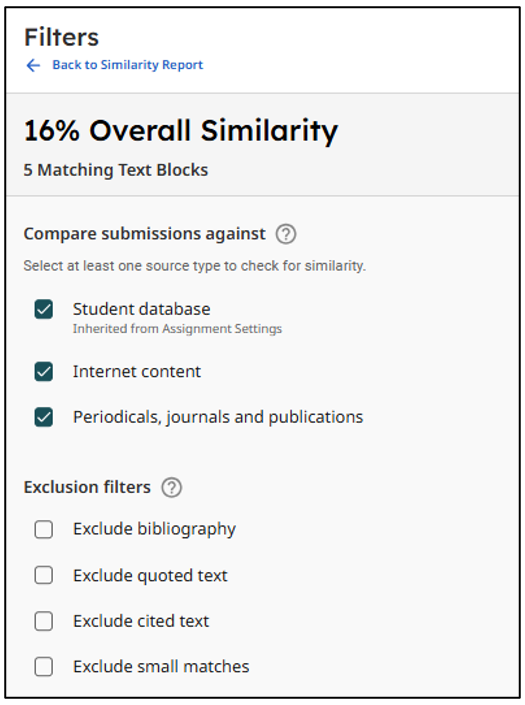
Task: Click the Exclude small matches label text
Action: (x=161, y=666)
